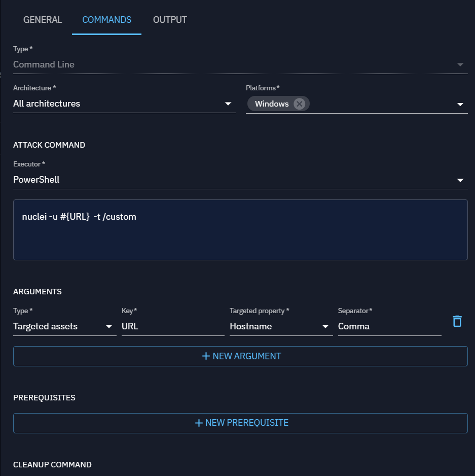Click the Windows platform chip label
The height and width of the screenshot is (476, 475).
tap(272, 104)
